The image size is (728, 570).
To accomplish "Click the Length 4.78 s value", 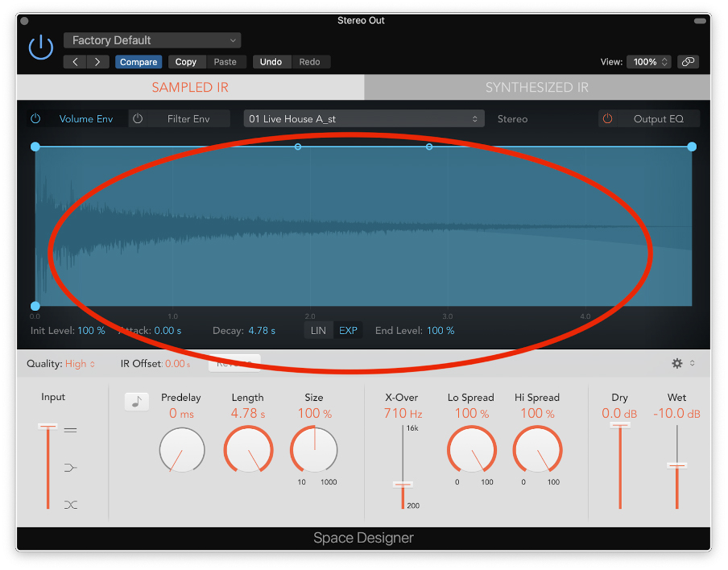I will click(248, 413).
